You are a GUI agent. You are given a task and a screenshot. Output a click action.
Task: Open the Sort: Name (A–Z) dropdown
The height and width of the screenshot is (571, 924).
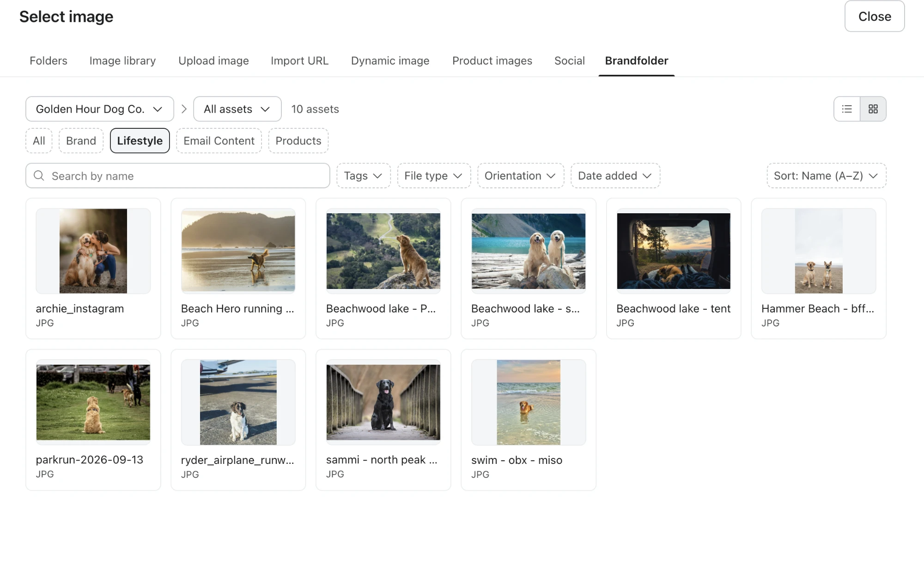pyautogui.click(x=827, y=176)
